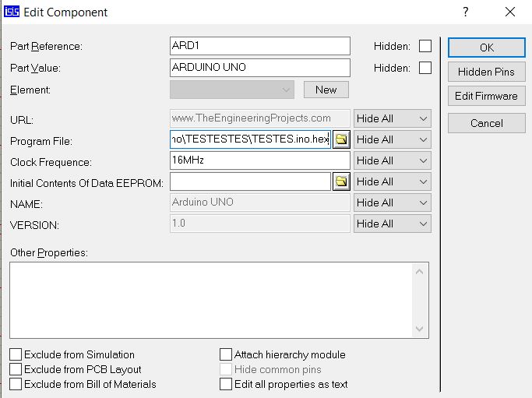The image size is (532, 398).
Task: Click Edit Firmware button
Action: coord(486,96)
